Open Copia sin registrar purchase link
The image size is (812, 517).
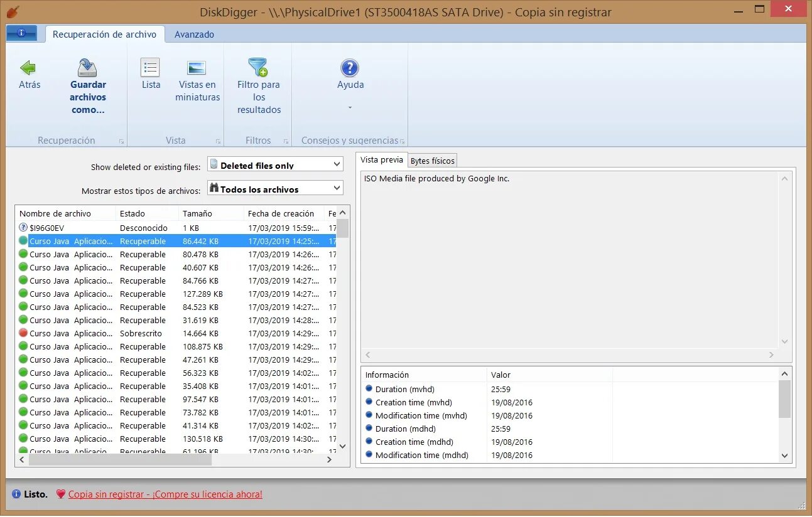[165, 494]
